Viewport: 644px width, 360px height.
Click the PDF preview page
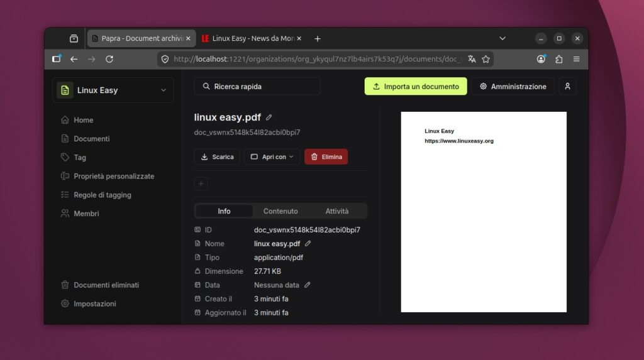tap(484, 212)
